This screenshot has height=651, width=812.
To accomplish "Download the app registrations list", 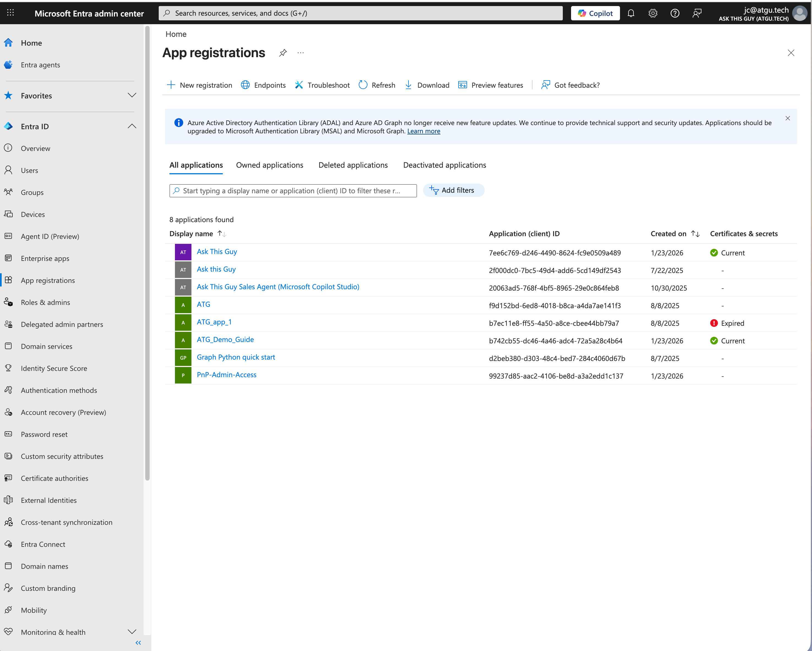I will pyautogui.click(x=427, y=85).
